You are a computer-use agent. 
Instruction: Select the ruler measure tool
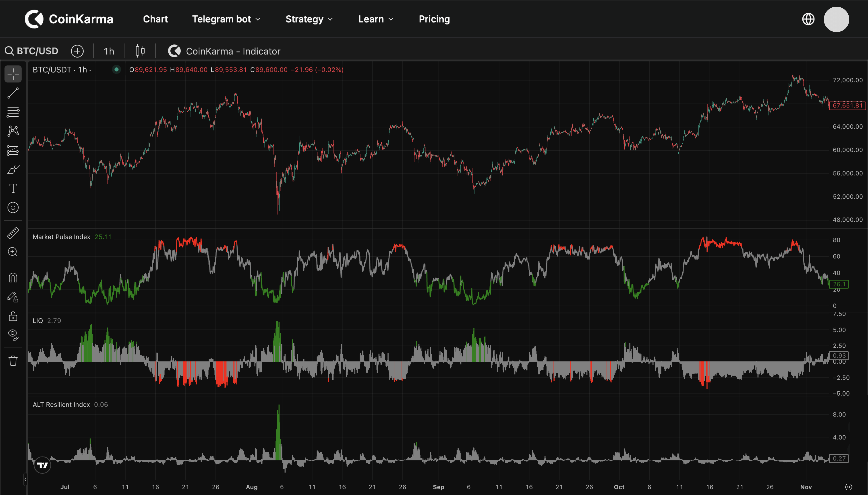click(13, 233)
